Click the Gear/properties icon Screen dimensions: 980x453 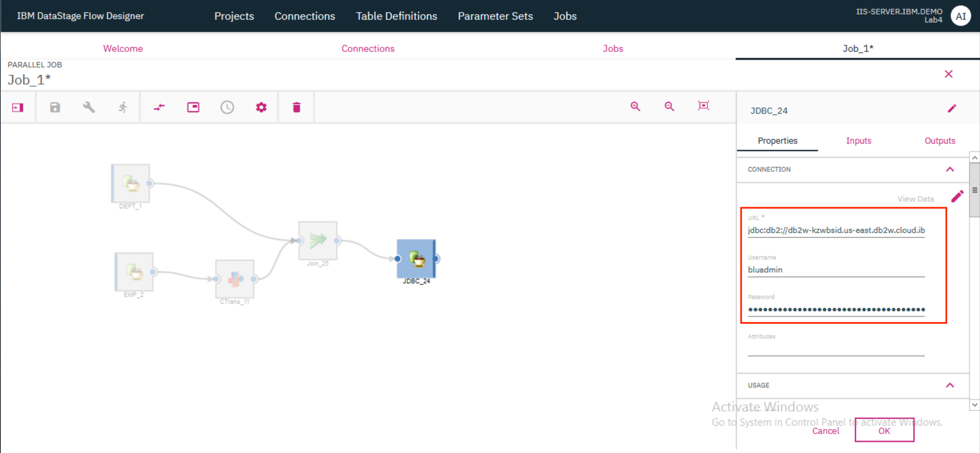coord(261,106)
